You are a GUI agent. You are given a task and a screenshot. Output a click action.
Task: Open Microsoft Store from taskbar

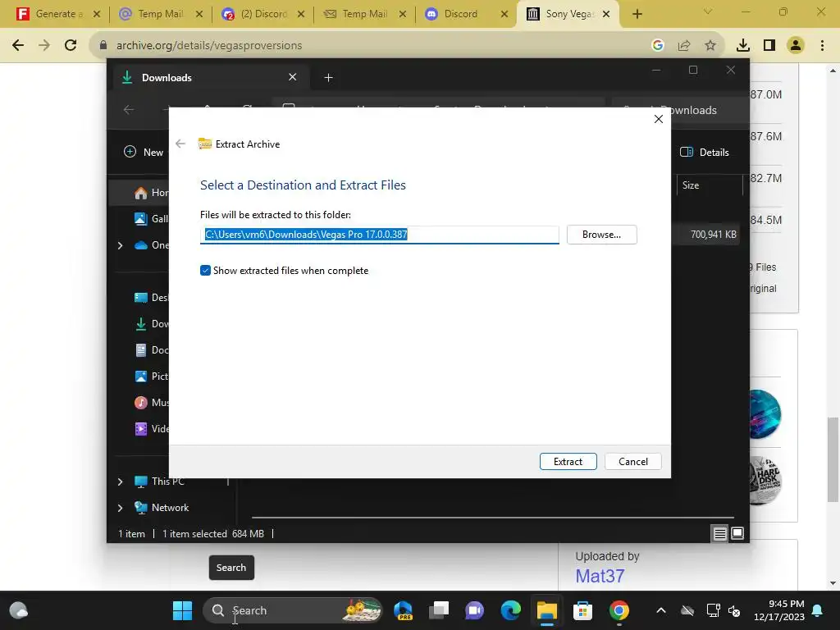(582, 610)
